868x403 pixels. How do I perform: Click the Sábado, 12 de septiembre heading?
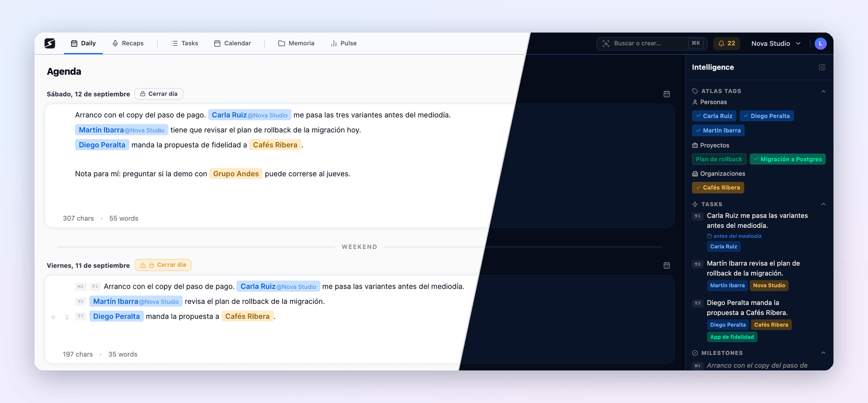click(88, 94)
